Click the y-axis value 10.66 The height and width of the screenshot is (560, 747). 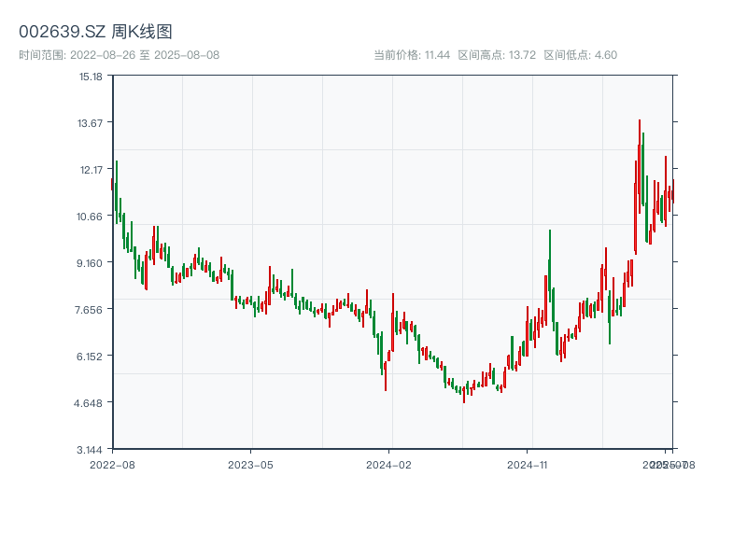point(90,217)
